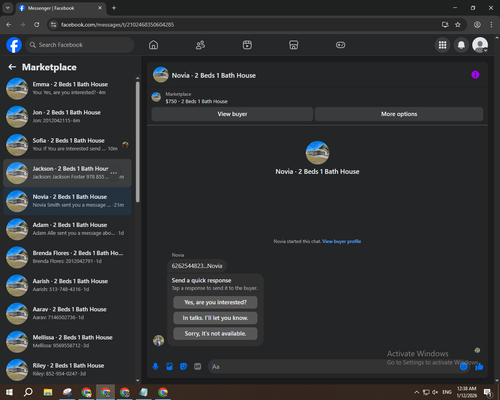Open conversation info purple icon
The height and width of the screenshot is (400, 500).
click(x=475, y=75)
